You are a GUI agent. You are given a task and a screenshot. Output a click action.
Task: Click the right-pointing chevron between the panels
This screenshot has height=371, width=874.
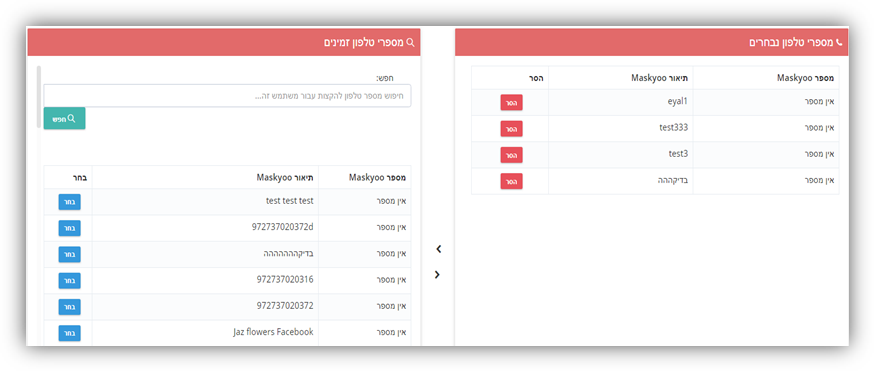click(437, 274)
